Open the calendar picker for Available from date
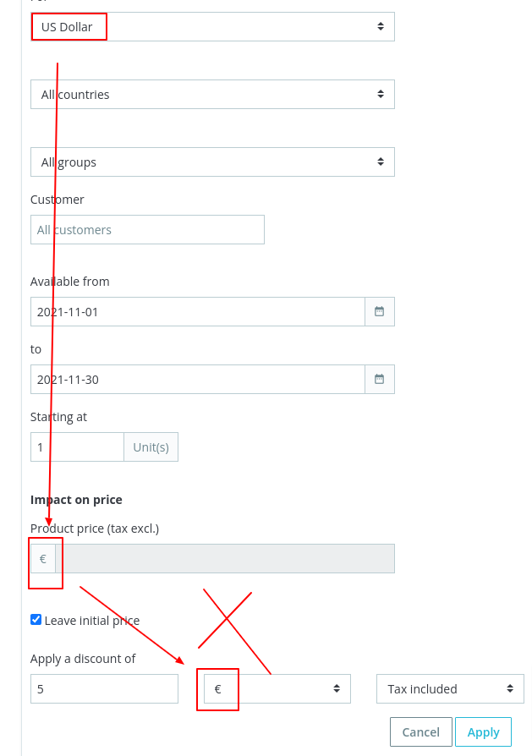The width and height of the screenshot is (532, 756). (380, 311)
